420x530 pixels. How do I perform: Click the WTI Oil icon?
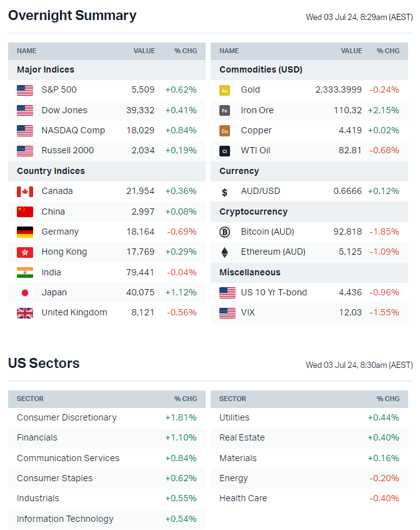click(224, 151)
